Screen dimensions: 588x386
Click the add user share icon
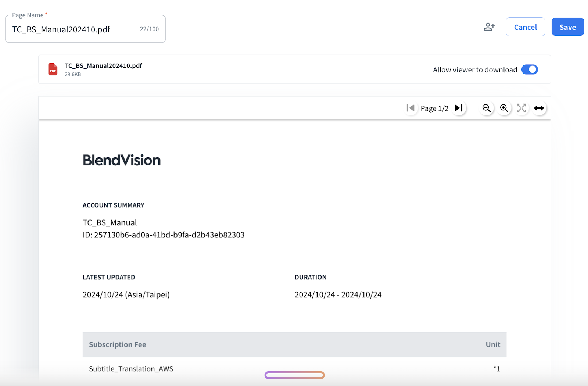coord(489,27)
